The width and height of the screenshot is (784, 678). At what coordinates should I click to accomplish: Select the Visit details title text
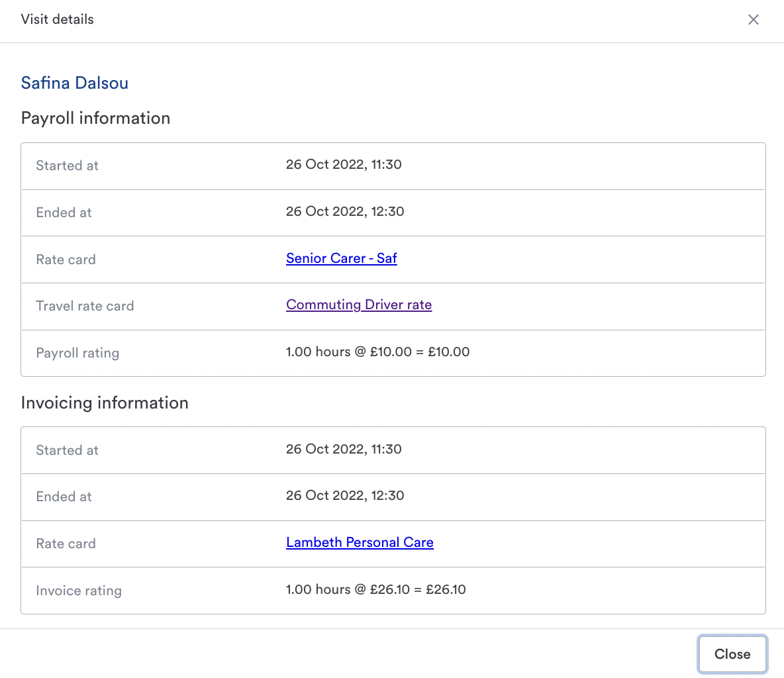tap(58, 19)
